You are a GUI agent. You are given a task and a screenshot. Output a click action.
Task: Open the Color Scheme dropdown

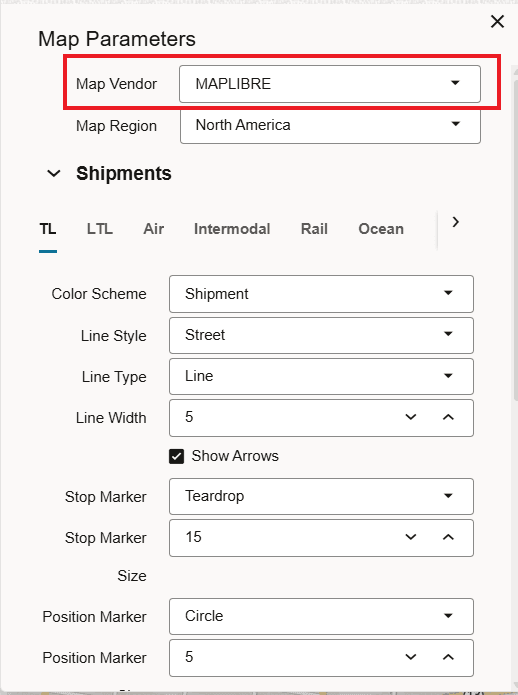pos(321,294)
